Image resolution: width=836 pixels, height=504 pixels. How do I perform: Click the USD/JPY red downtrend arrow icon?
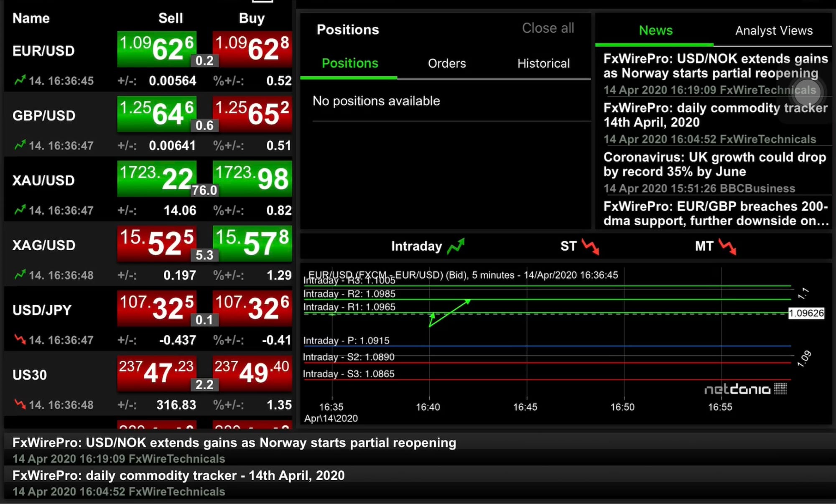coord(20,339)
